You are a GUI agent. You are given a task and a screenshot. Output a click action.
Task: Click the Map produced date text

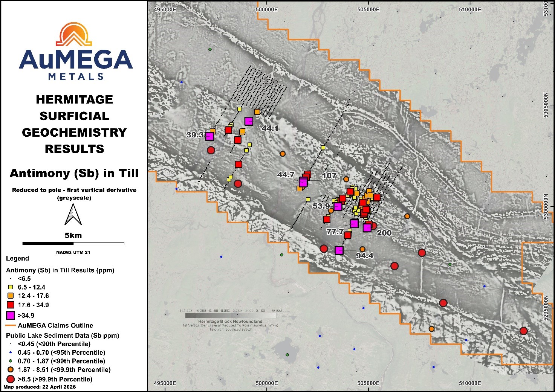40,387
